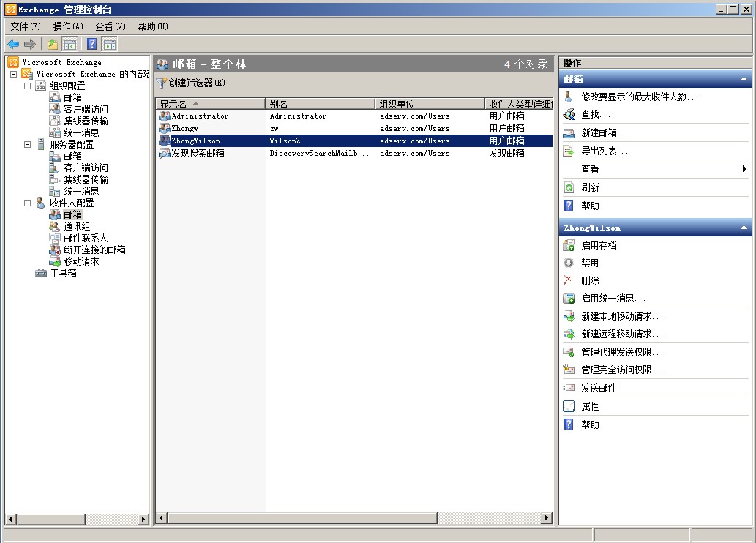The width and height of the screenshot is (756, 543).
Task: Click the 导出列表 icon
Action: tap(569, 151)
